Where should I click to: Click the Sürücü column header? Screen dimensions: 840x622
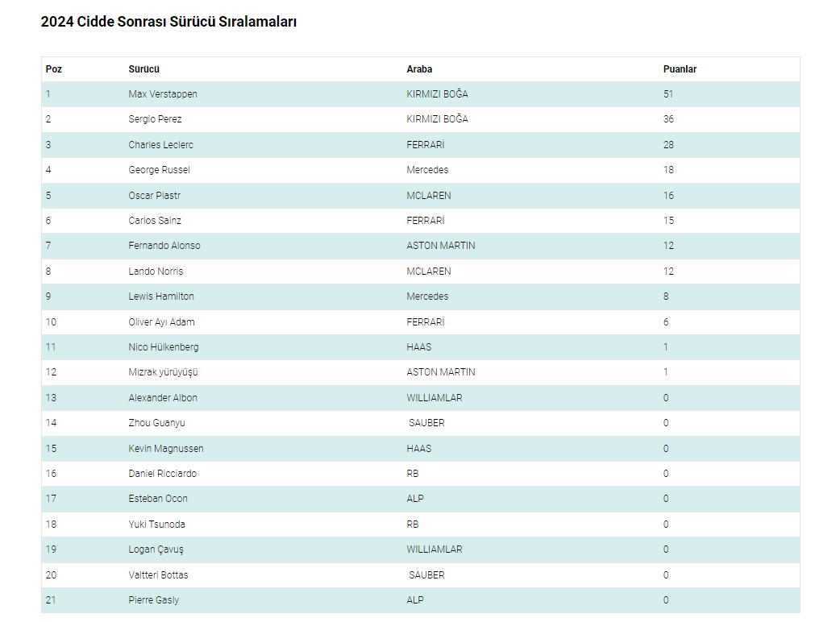[143, 69]
